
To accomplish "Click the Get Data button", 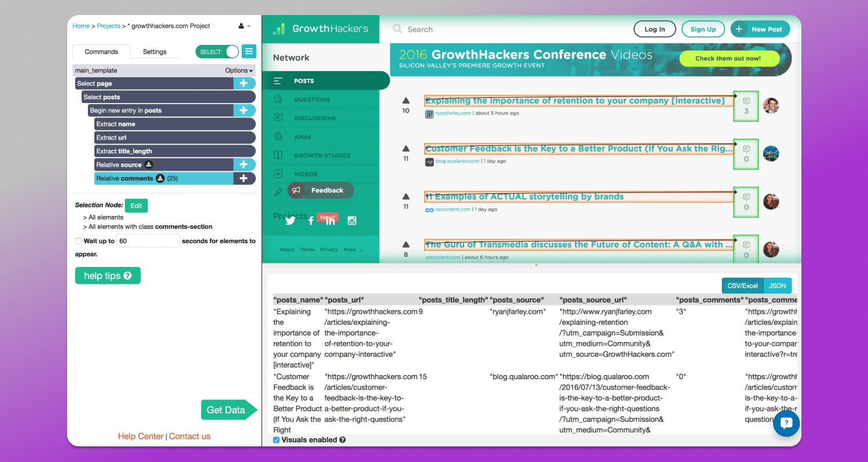I will point(228,410).
